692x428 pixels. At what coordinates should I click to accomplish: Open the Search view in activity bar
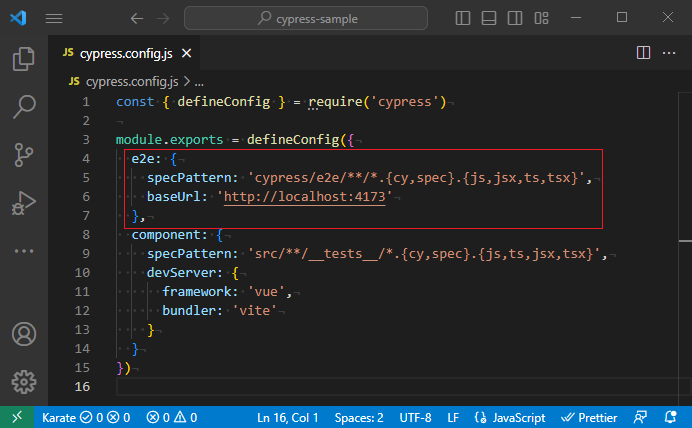point(24,106)
